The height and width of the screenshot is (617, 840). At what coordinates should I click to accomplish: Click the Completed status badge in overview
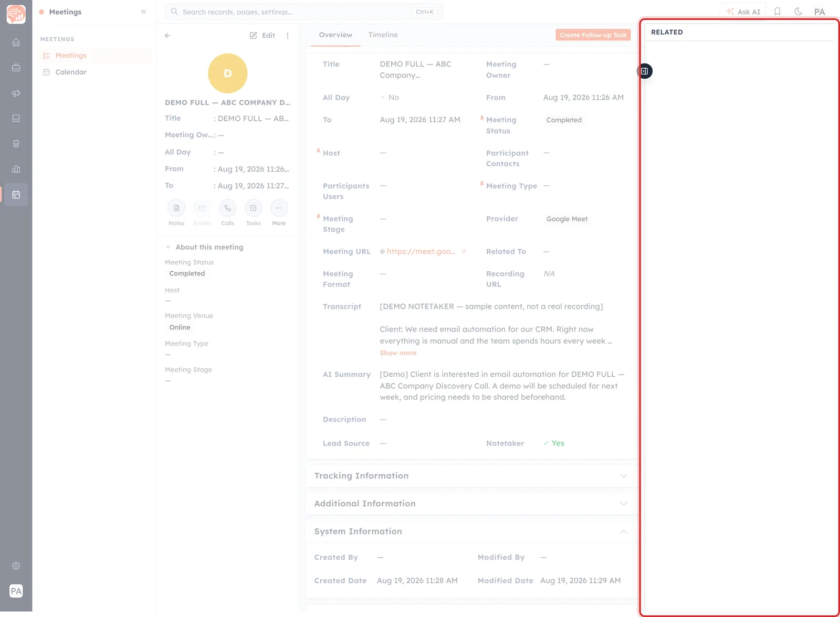point(564,120)
